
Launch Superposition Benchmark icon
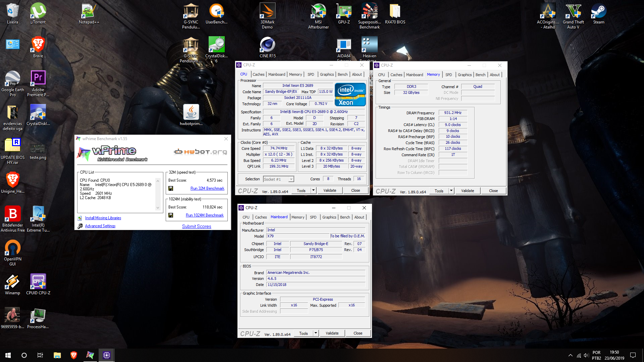[369, 16]
